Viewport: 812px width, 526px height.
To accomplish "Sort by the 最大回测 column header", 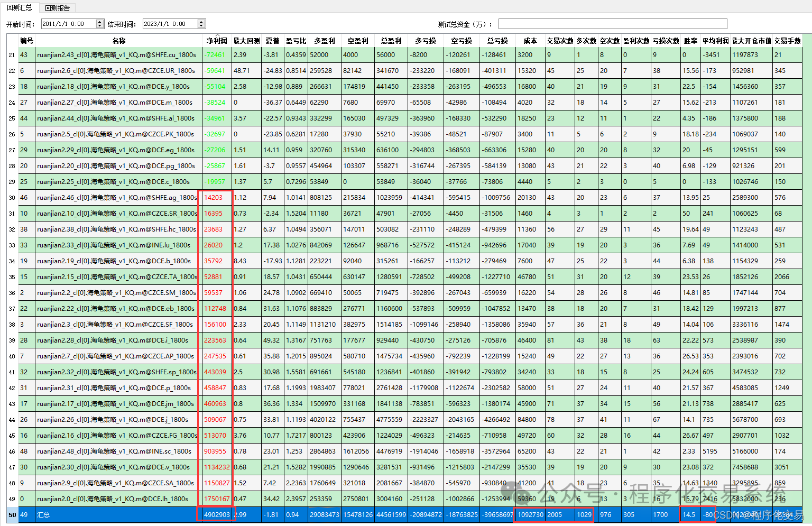I will tap(247, 41).
